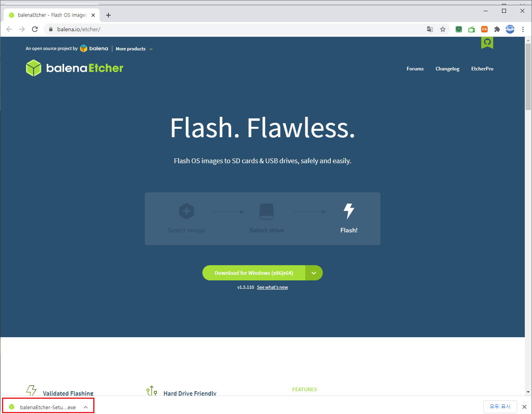Click the show all downloads button
Screen dimensions: 532x414
(x=500, y=406)
